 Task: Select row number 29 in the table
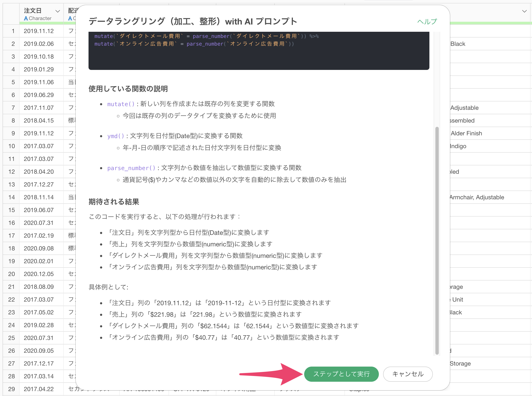[12, 389]
